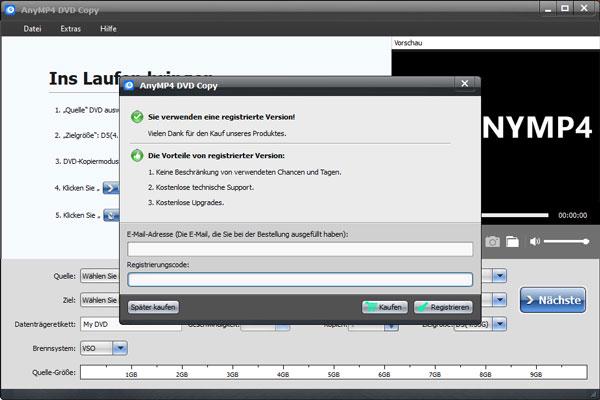
Task: Adjust the volume slider in the preview panel
Action: pyautogui.click(x=566, y=242)
